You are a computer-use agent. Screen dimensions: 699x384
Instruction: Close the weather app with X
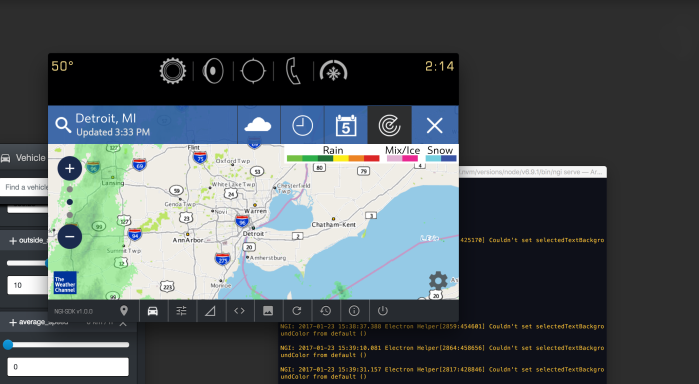435,125
